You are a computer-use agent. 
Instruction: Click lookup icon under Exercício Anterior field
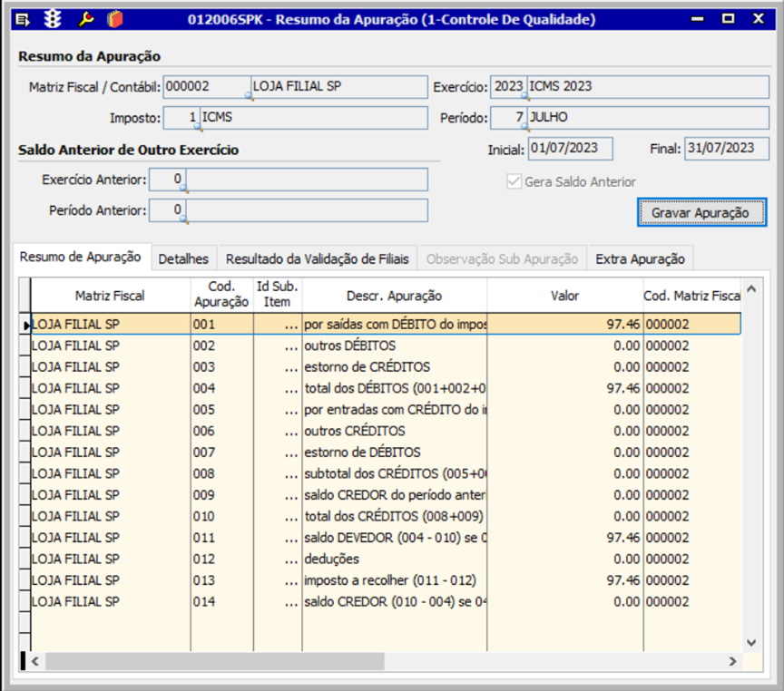pyautogui.click(x=183, y=190)
